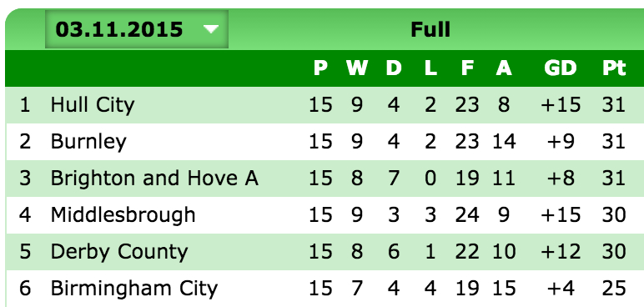Open the Birmingham City team link

[x=134, y=289]
